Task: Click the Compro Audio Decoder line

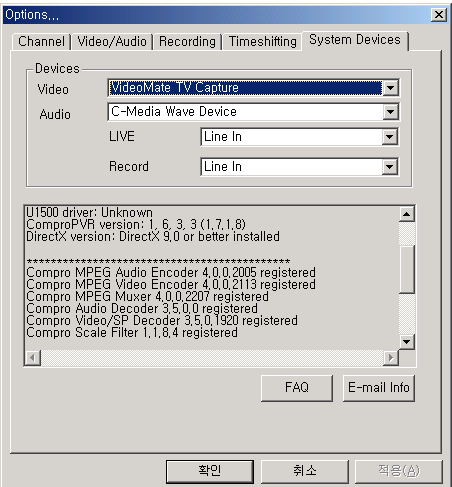Action: coord(142,309)
